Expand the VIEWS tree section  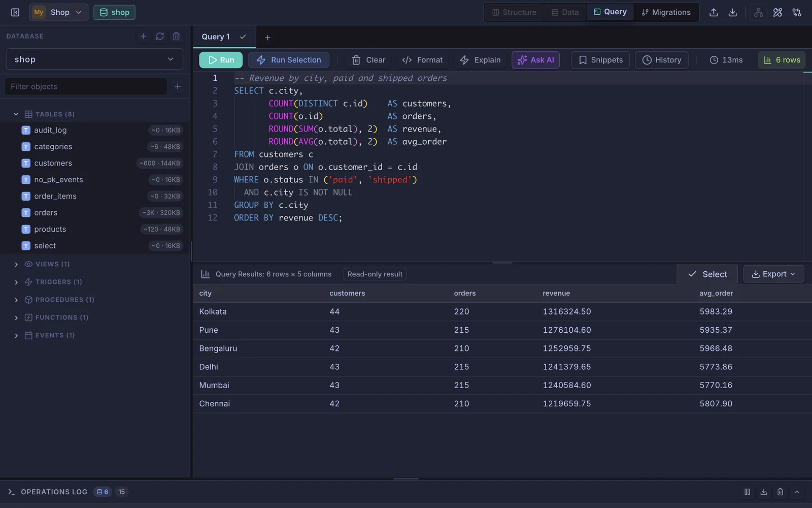pyautogui.click(x=16, y=264)
